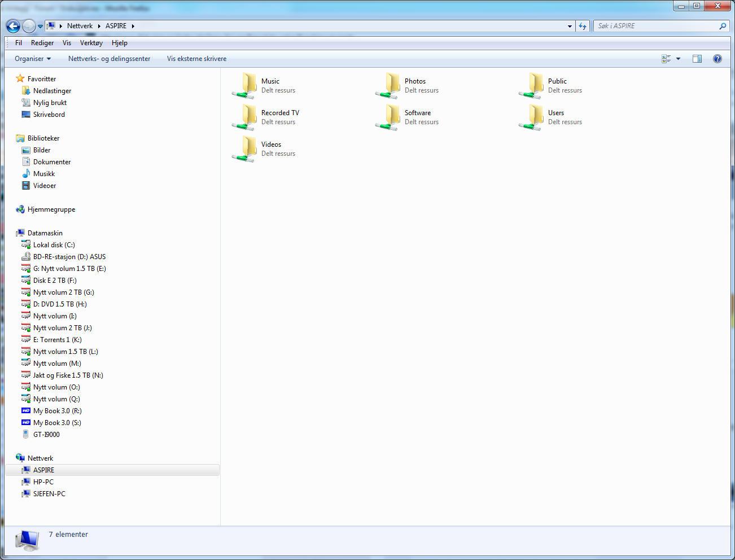735x560 pixels.
Task: Select Biblioteker in the navigation pane
Action: 43,138
